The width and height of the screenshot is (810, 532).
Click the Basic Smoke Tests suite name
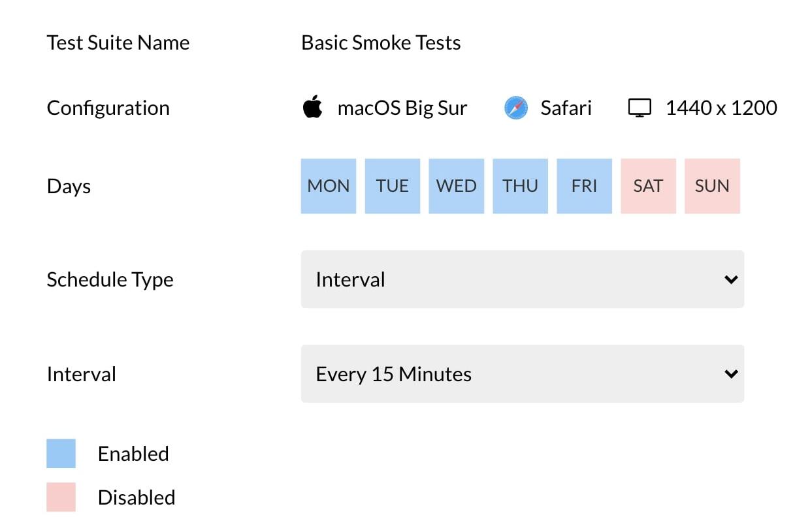(381, 43)
